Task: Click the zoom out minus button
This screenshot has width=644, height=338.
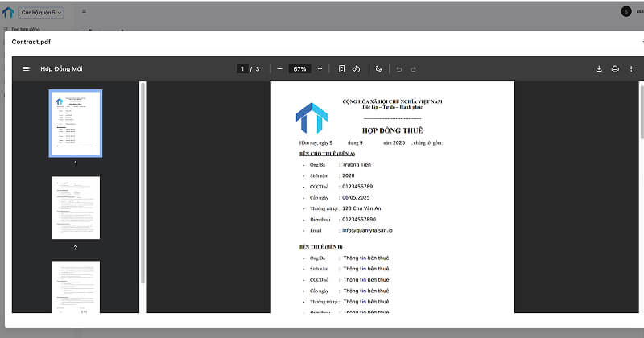Action: pos(279,69)
